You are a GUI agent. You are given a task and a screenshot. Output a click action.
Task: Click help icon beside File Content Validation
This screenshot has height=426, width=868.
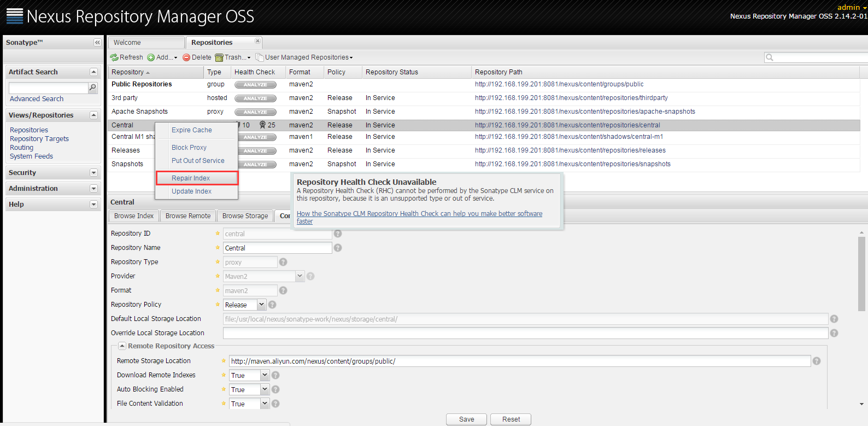[275, 404]
